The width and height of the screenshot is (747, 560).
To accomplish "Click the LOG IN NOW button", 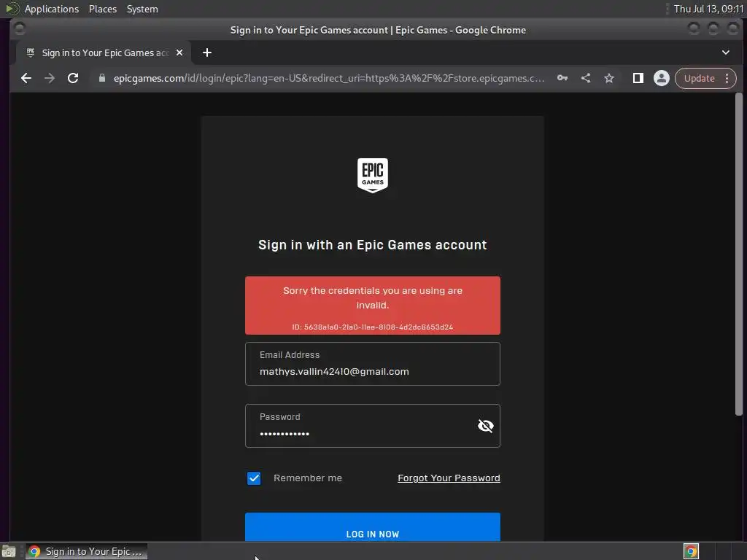I will coord(373,527).
